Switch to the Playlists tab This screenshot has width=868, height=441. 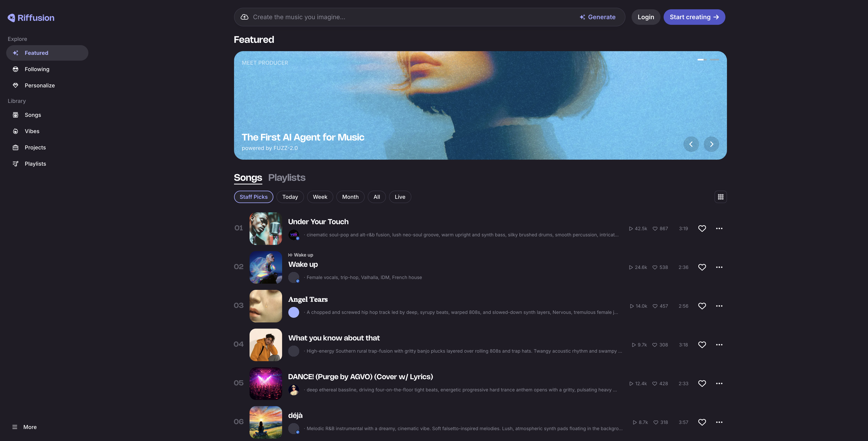286,177
